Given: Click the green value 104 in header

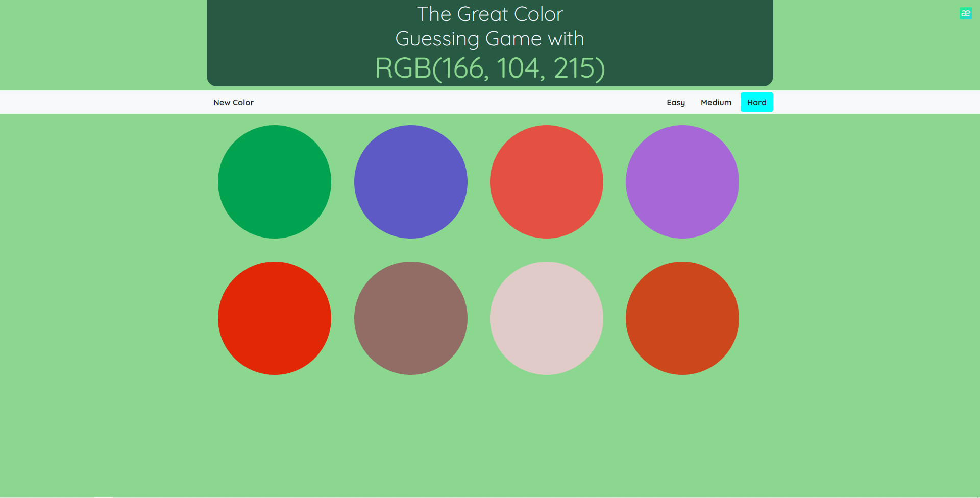Looking at the screenshot, I should point(519,68).
